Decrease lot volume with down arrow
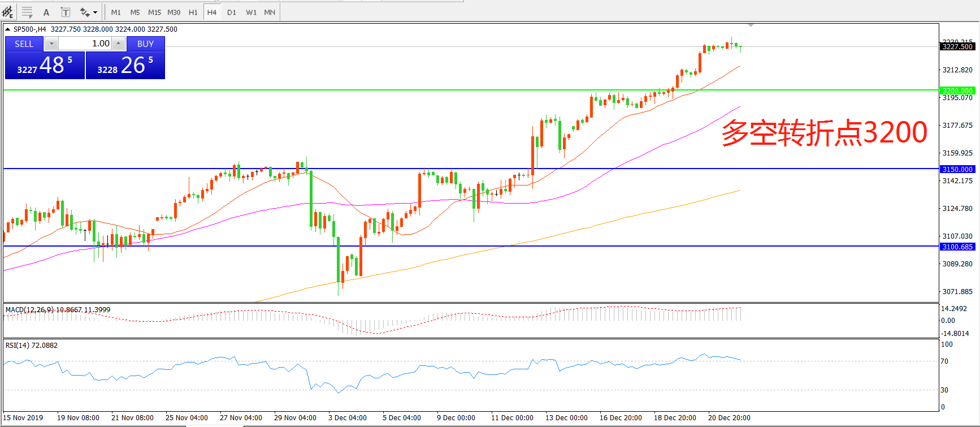The width and height of the screenshot is (980, 427). (51, 44)
